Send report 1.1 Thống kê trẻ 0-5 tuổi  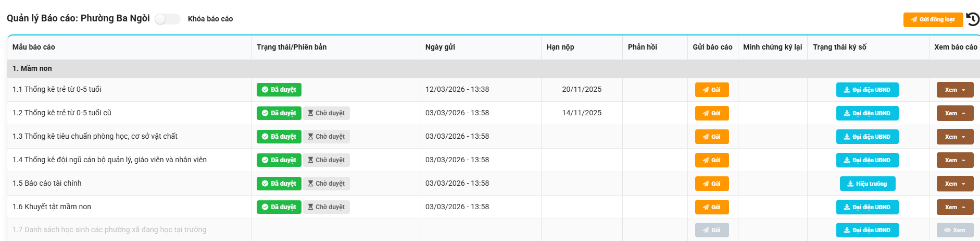pos(712,90)
